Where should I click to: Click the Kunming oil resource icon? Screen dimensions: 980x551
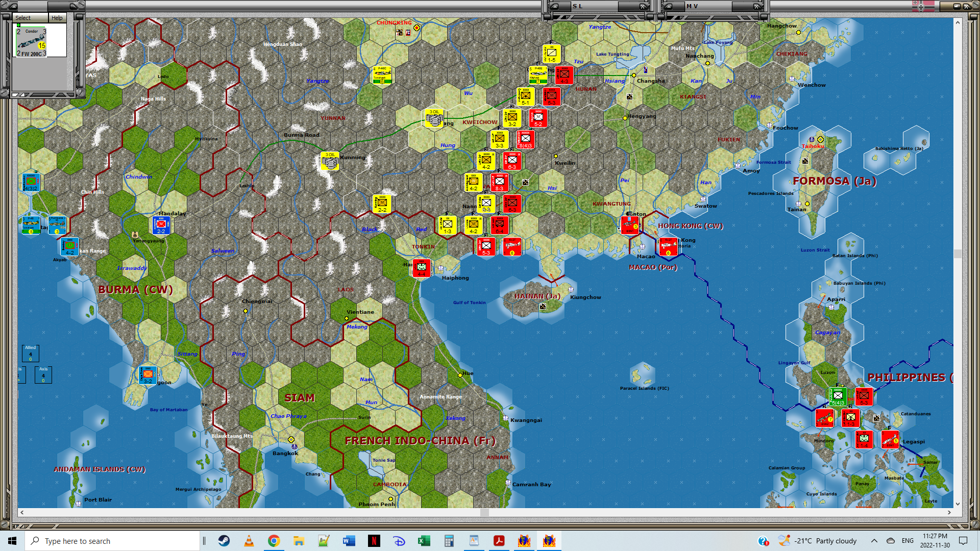[x=330, y=161]
